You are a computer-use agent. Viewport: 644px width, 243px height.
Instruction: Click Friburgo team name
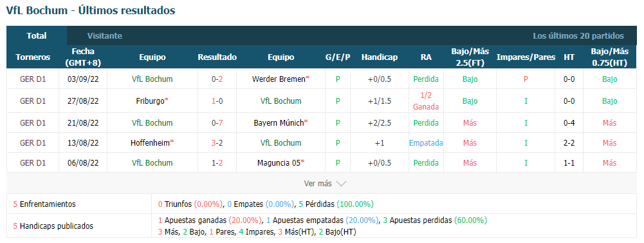click(150, 101)
